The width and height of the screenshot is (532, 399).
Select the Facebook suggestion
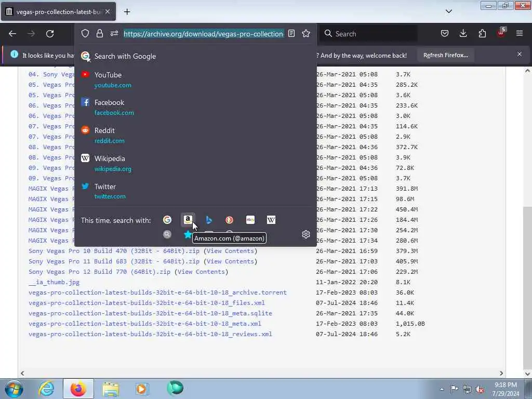(x=195, y=107)
